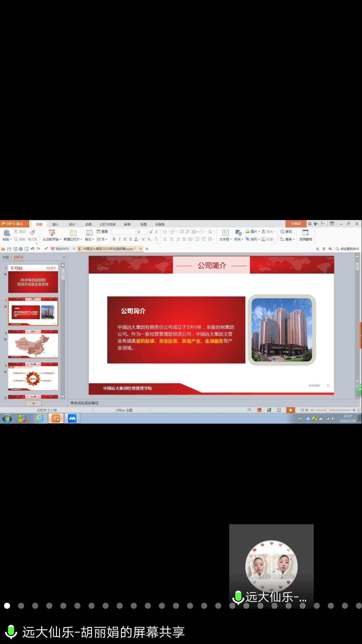Click the 点此查找命令 command search box
The image size is (362, 644).
(x=347, y=249)
